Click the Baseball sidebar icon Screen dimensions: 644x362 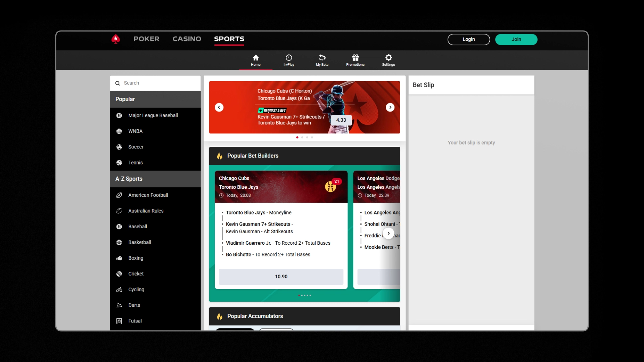pyautogui.click(x=119, y=227)
